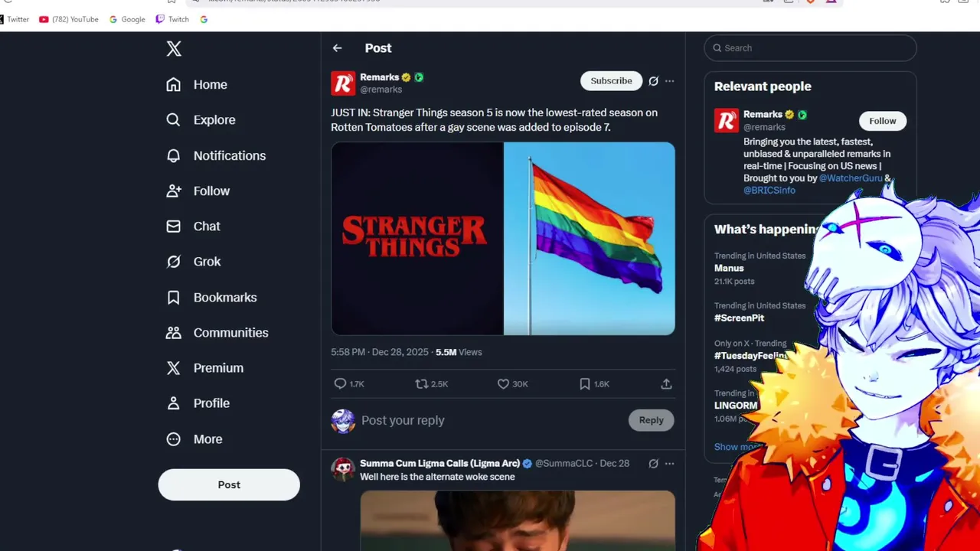The width and height of the screenshot is (980, 551).
Task: Go back with the arrow icon
Action: [337, 48]
